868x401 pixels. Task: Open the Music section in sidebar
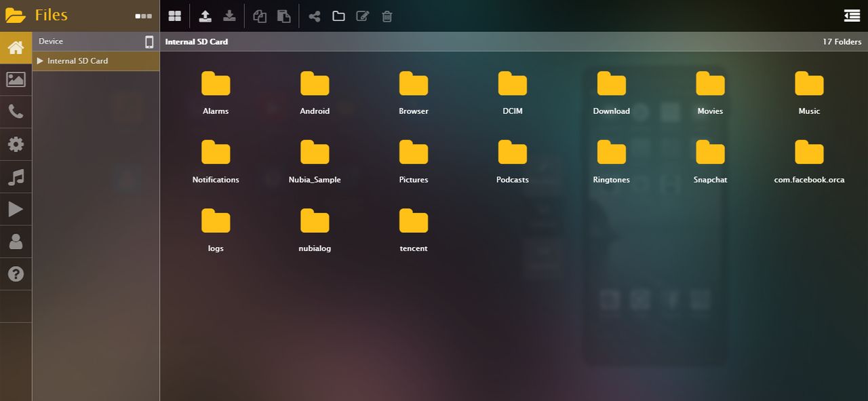coord(16,177)
